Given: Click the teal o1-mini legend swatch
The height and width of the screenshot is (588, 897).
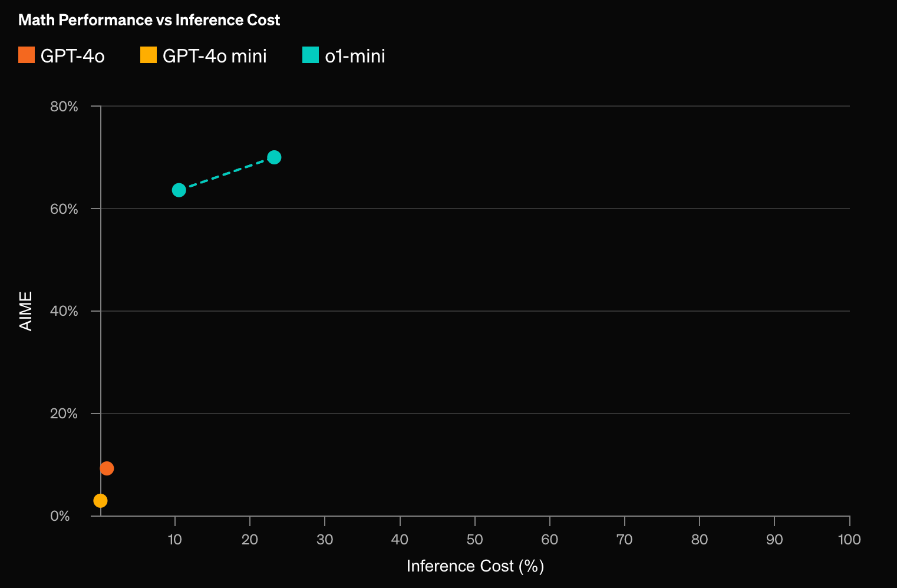Looking at the screenshot, I should point(311,55).
